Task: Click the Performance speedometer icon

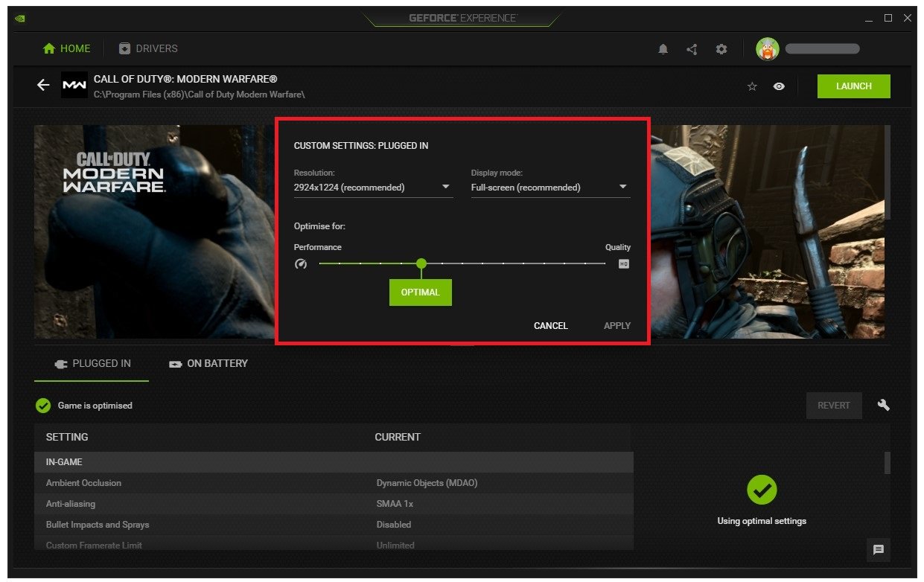Action: click(x=301, y=263)
